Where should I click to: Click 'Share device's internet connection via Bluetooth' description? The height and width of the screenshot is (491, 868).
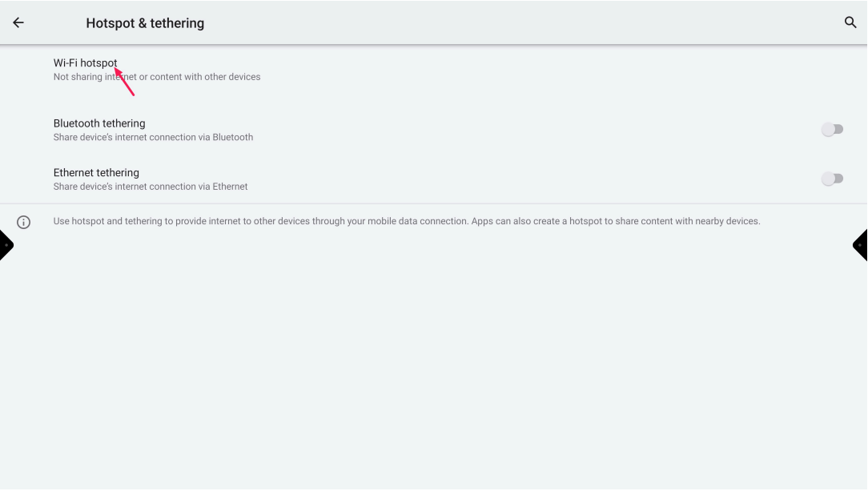pos(153,138)
